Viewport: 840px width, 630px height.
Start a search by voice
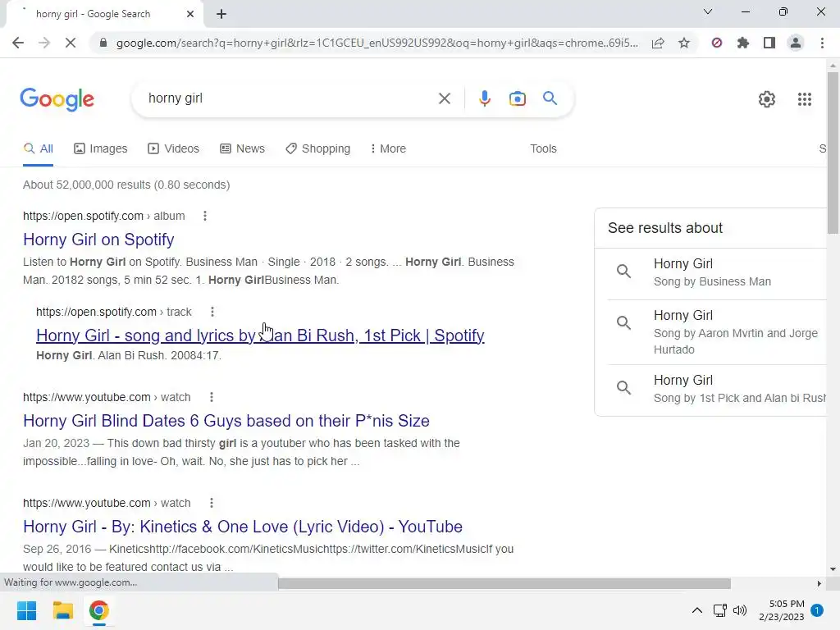coord(484,98)
